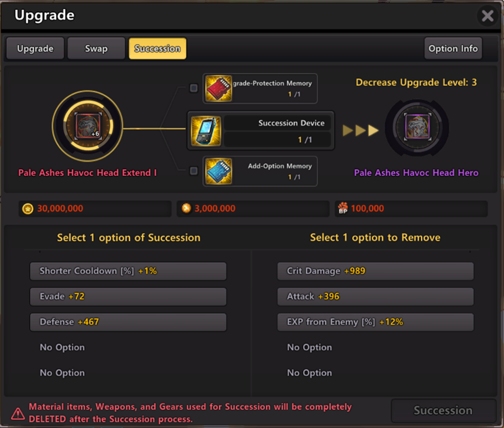Select the Pale Ashes Havoc Head Hero icon
Viewport: 504px width, 428px height.
[x=418, y=126]
